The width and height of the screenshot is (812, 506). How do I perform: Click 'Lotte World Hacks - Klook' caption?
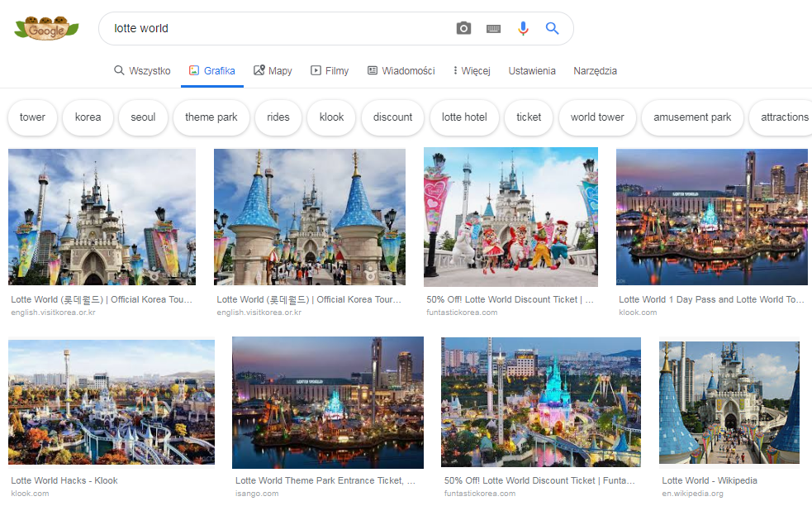point(64,480)
